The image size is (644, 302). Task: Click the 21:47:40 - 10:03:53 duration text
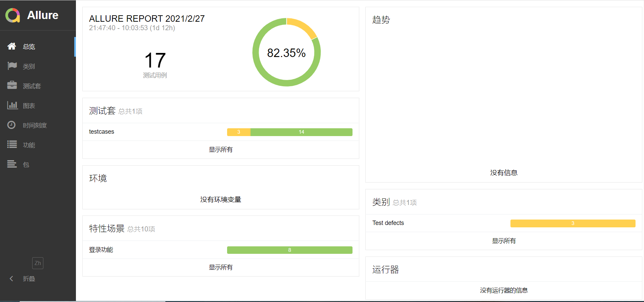pyautogui.click(x=132, y=28)
